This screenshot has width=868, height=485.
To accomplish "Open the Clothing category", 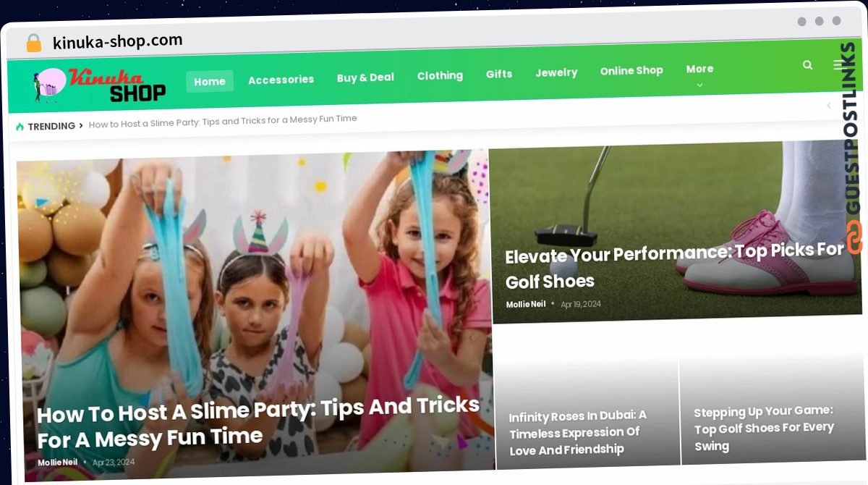I will coord(440,75).
